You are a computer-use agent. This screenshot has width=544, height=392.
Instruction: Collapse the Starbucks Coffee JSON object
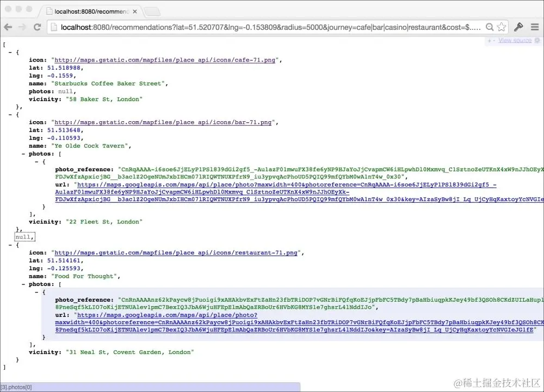tap(10, 53)
